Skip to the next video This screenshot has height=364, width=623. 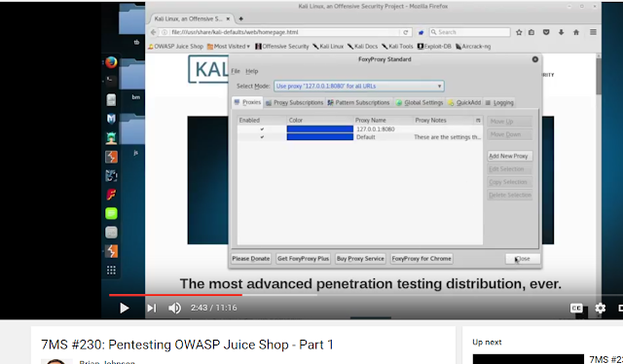pyautogui.click(x=152, y=308)
